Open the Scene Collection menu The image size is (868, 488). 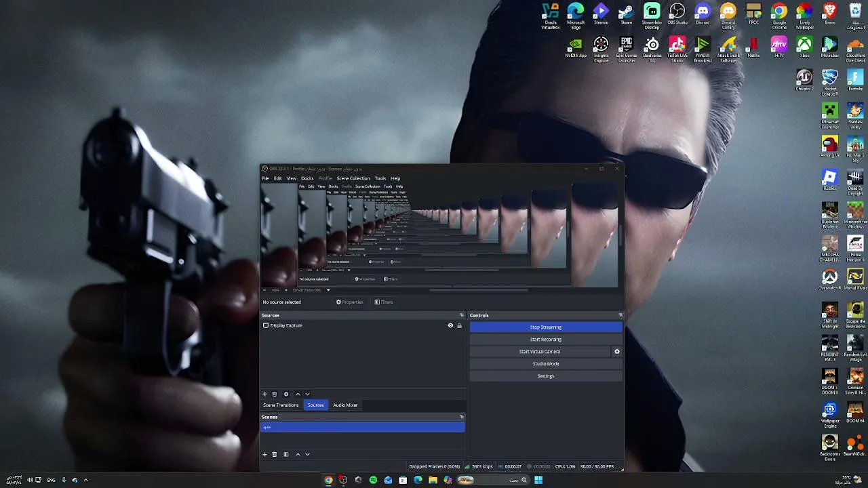[x=353, y=178]
